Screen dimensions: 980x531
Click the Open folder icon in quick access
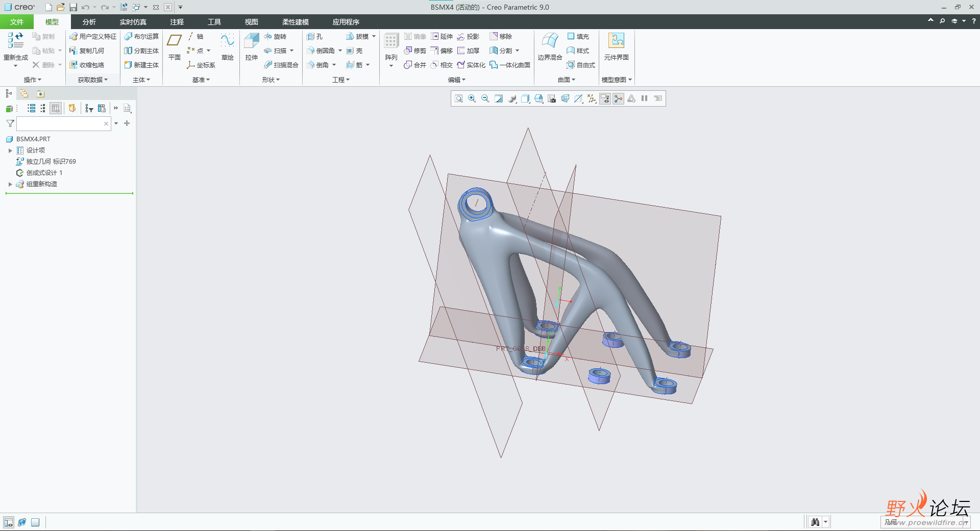[x=61, y=7]
